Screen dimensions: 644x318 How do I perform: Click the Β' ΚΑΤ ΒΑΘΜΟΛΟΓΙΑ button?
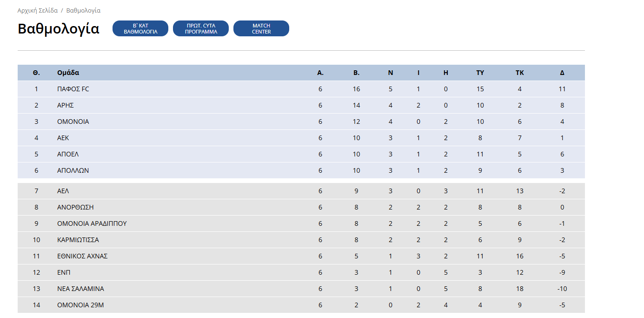coord(140,28)
